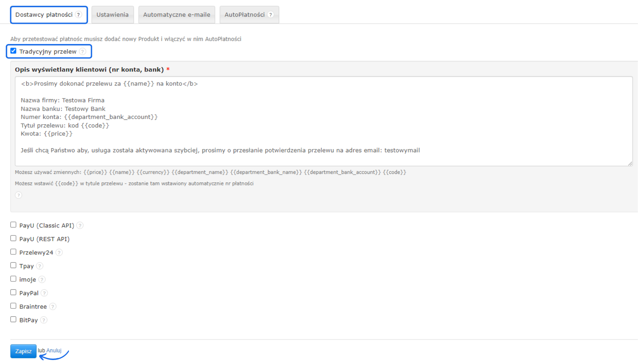Click the BitPay help icon
This screenshot has height=364, width=644.
44,320
